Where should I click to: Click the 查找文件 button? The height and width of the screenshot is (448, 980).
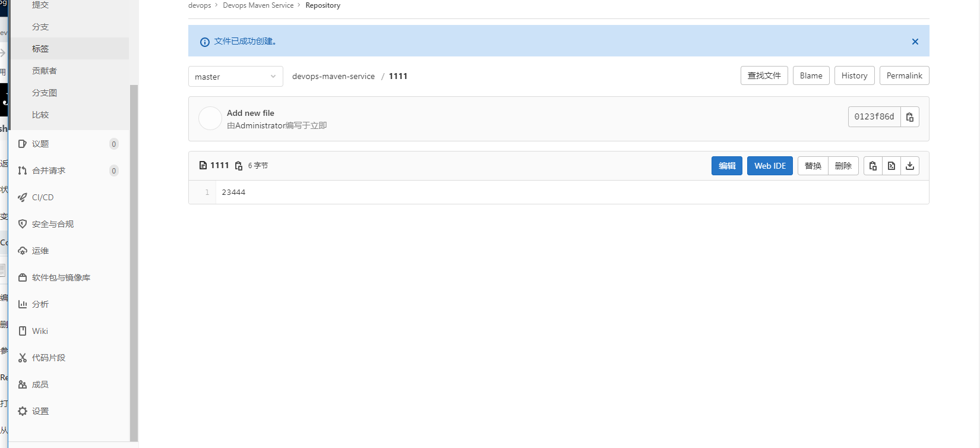pos(764,75)
